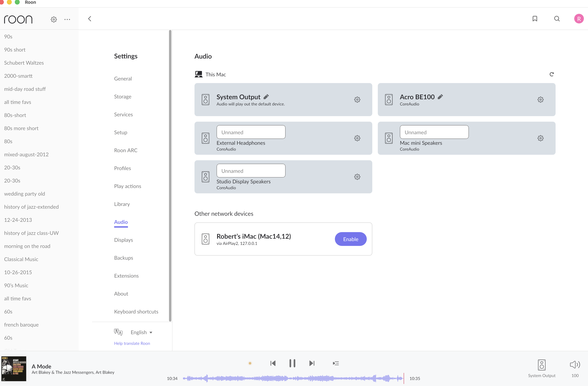Click the speaker icon on System Output card
The image size is (588, 386).
pos(206,100)
